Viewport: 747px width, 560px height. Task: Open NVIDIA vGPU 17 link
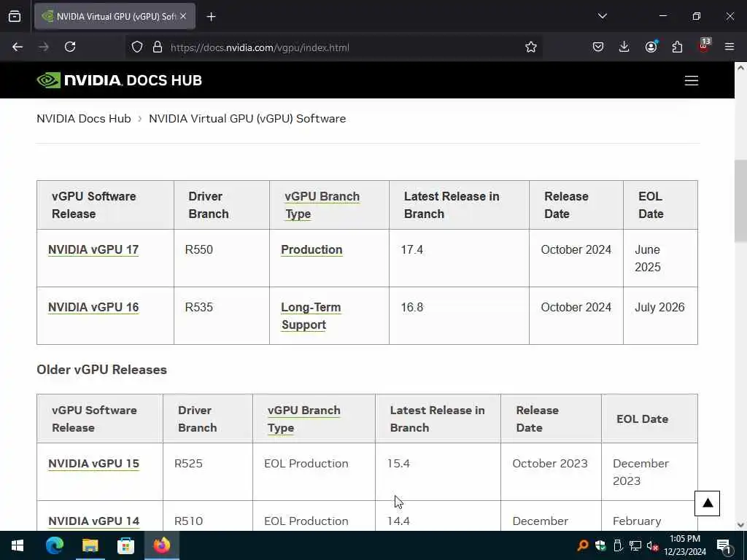pos(93,249)
